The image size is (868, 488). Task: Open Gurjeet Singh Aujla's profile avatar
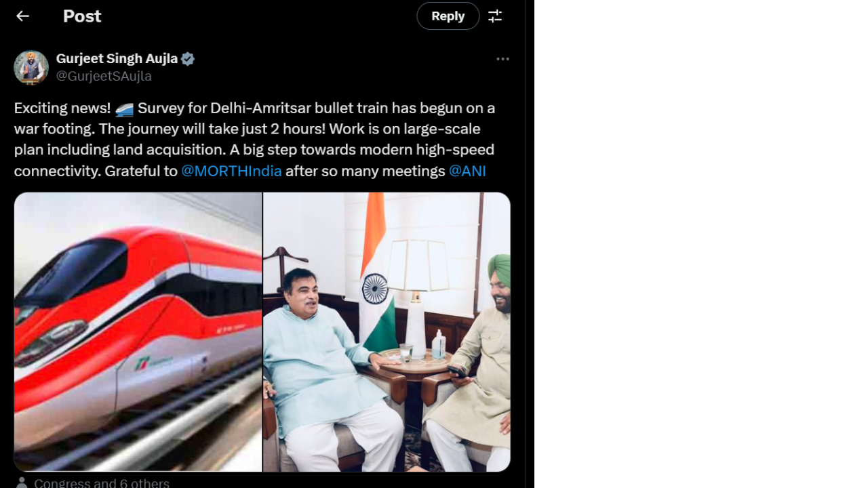(x=31, y=68)
